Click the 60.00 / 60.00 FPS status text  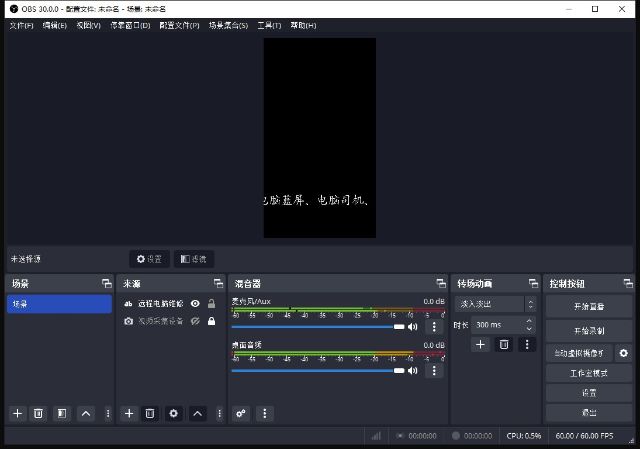pyautogui.click(x=584, y=436)
